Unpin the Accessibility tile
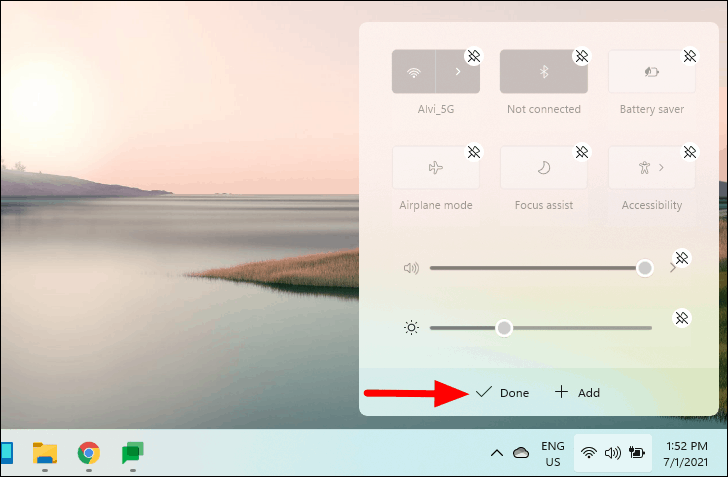 tap(689, 152)
